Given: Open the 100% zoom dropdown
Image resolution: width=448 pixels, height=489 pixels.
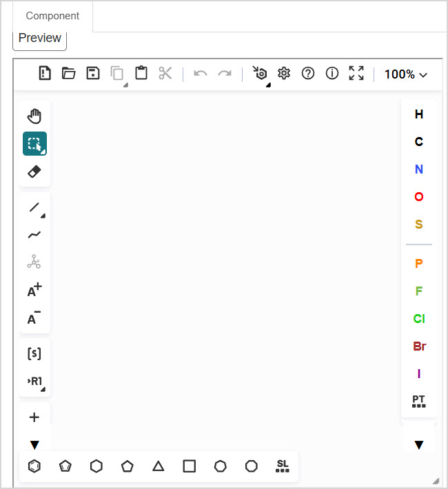Looking at the screenshot, I should (405, 74).
